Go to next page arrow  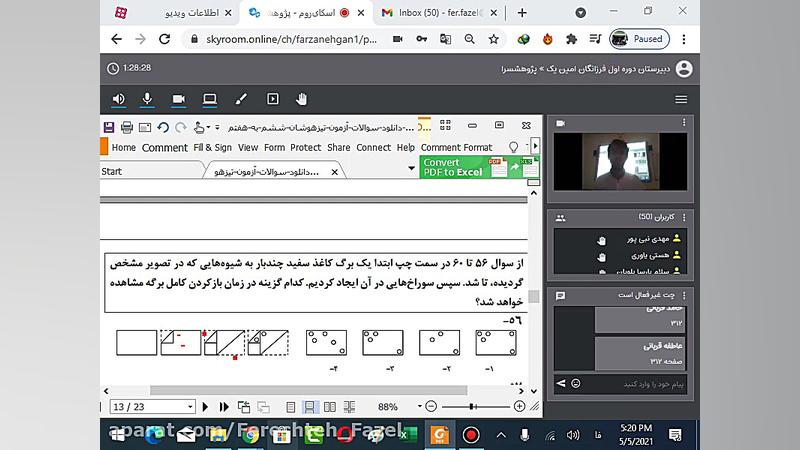coord(205,407)
